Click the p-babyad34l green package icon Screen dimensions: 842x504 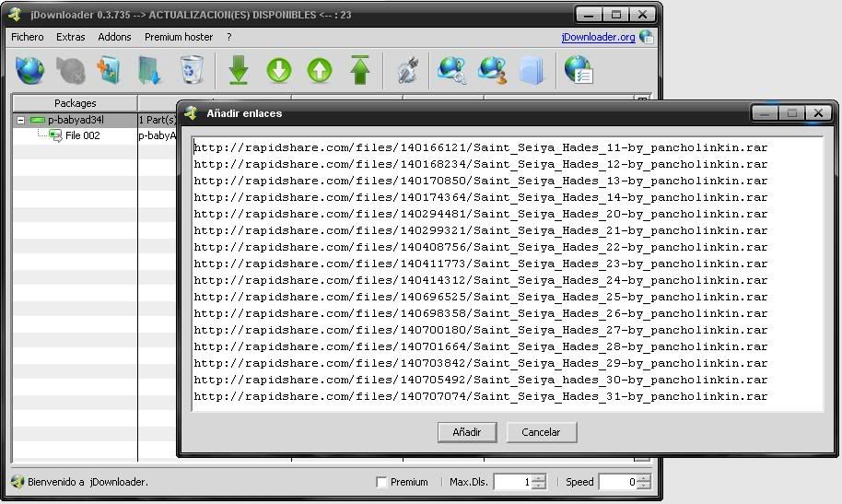pos(38,120)
